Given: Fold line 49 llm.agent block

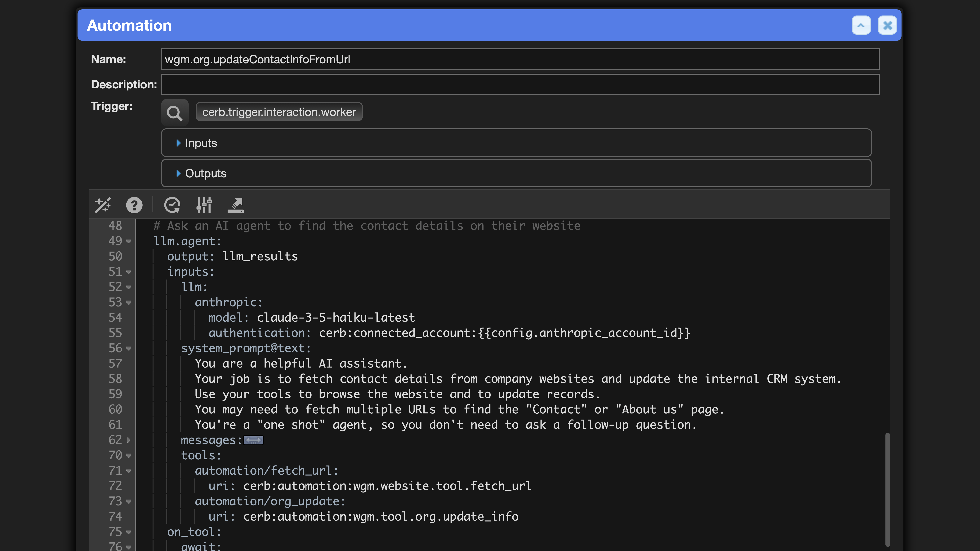Looking at the screenshot, I should point(129,241).
